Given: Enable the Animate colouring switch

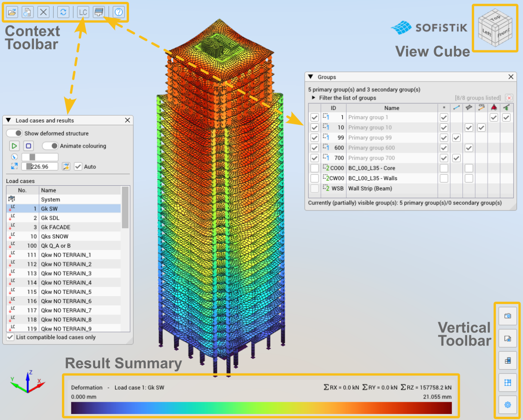Looking at the screenshot, I should click(x=50, y=146).
